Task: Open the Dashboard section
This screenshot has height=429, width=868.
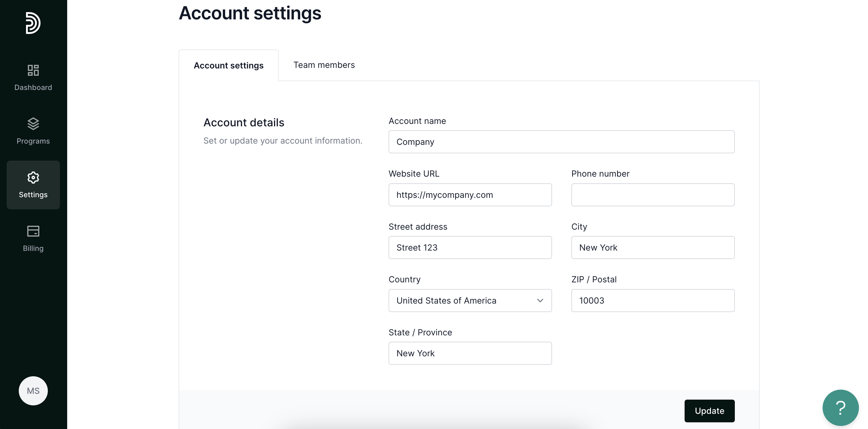Action: point(33,78)
